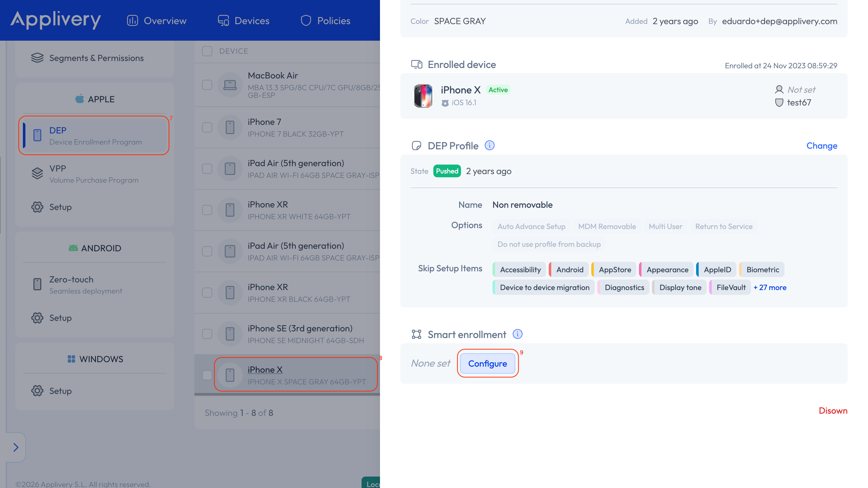Click the Zero-touch smartphone icon under ANDROID
The image size is (868, 488).
pos(37,284)
